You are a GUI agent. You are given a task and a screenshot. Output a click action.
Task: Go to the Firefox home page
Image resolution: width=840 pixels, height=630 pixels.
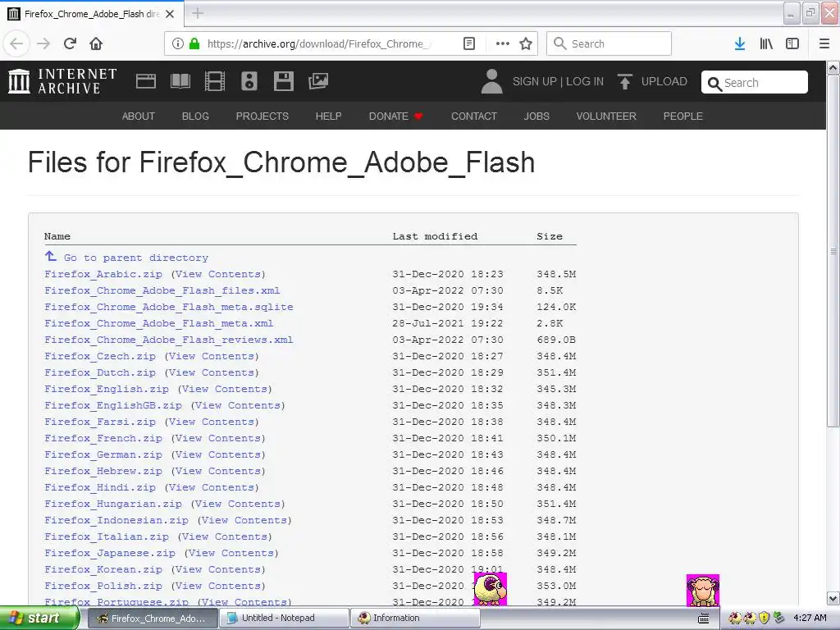click(x=96, y=43)
